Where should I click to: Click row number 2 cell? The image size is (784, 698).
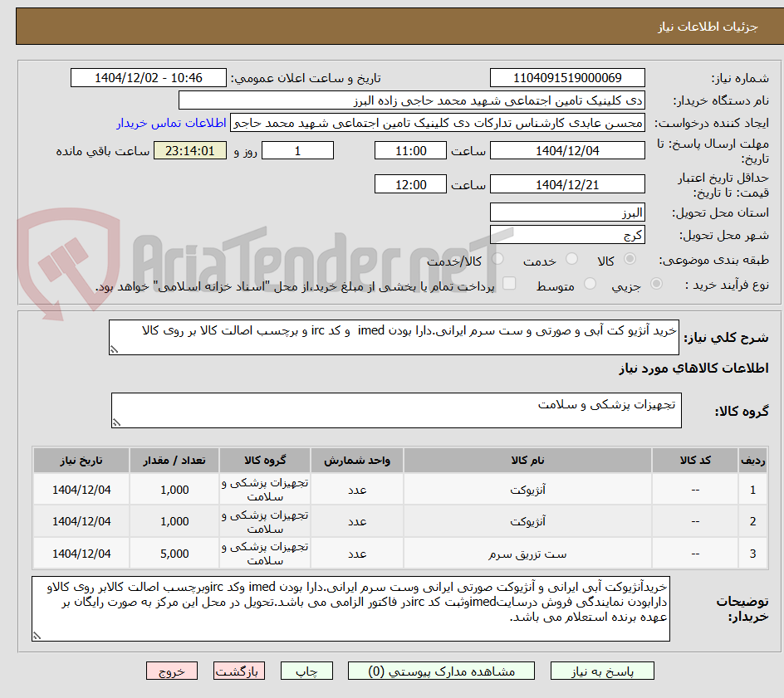pyautogui.click(x=752, y=521)
